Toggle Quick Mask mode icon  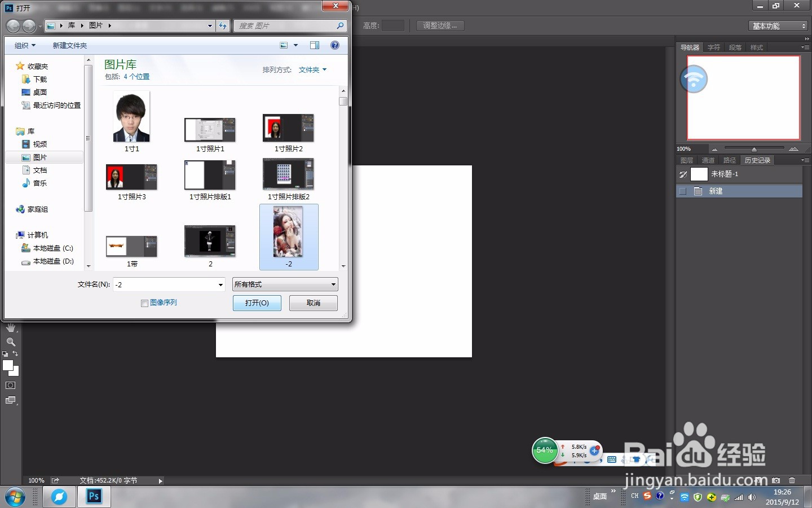click(x=11, y=386)
